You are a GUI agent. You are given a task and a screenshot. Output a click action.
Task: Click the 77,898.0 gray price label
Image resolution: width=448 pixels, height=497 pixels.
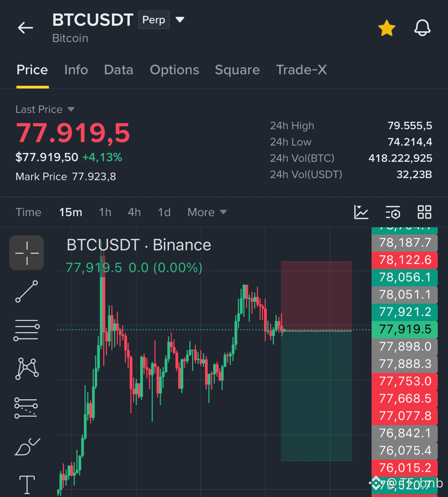405,347
